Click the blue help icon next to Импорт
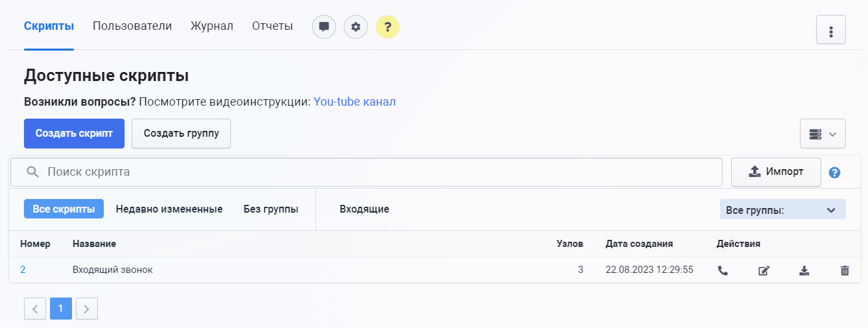Screen dimensions: 868x328 point(835,172)
